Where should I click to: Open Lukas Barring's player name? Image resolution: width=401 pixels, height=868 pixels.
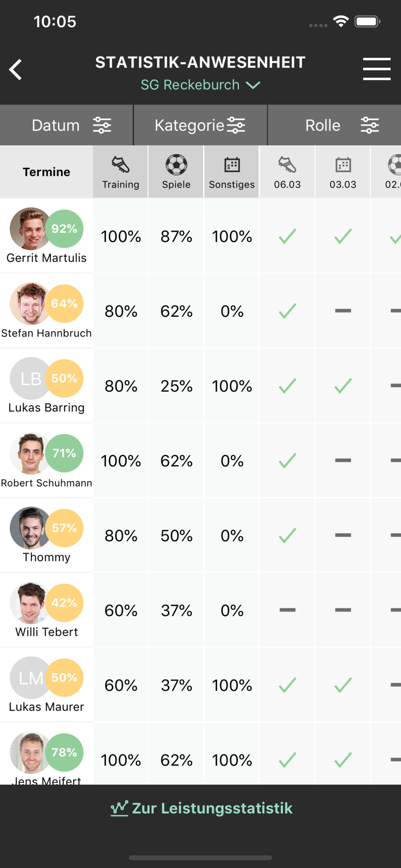pyautogui.click(x=46, y=408)
